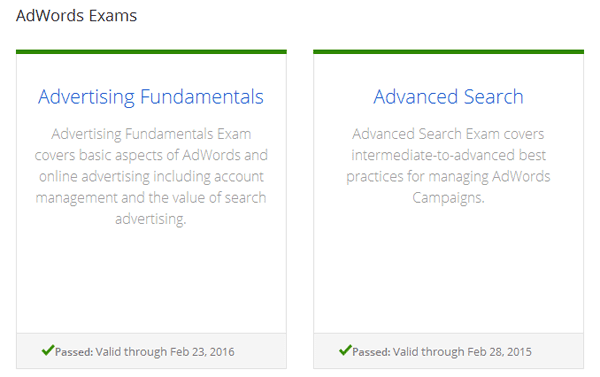600x377 pixels.
Task: Open the Advanced Search exam link
Action: point(448,97)
